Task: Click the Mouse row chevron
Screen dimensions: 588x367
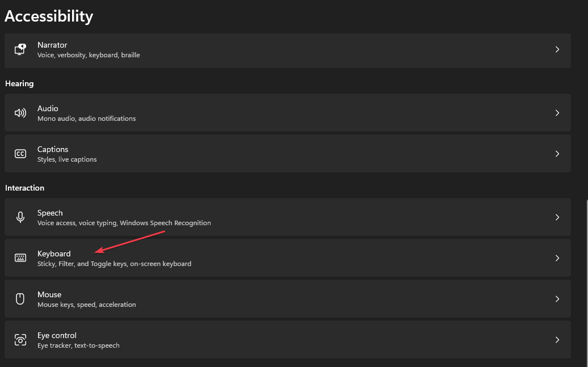Action: 557,299
